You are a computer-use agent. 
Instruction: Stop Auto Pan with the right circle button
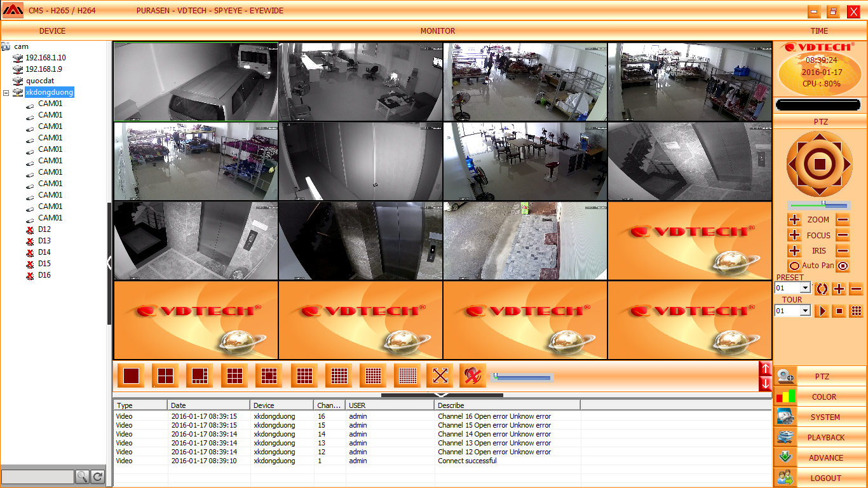[843, 266]
